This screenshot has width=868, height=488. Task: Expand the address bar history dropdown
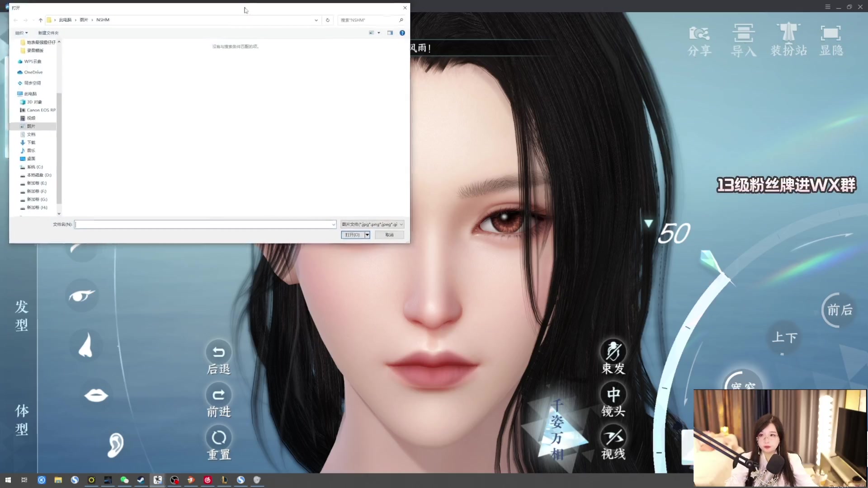[x=316, y=20]
